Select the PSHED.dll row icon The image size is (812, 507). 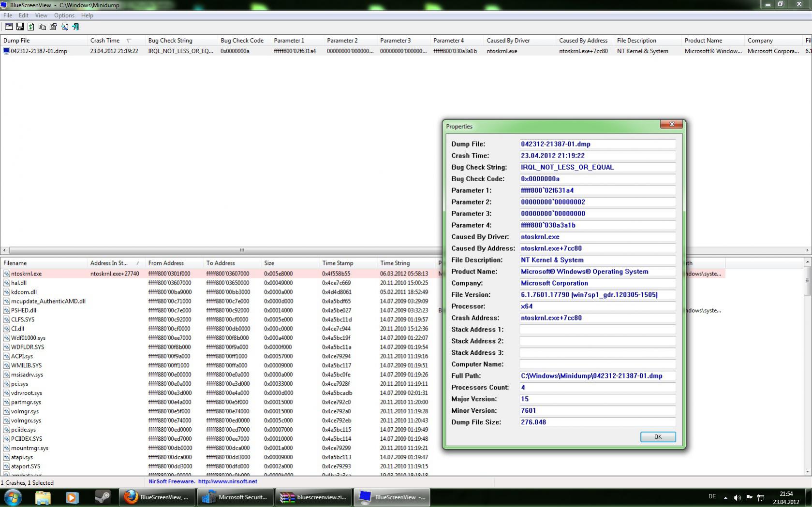(6, 310)
